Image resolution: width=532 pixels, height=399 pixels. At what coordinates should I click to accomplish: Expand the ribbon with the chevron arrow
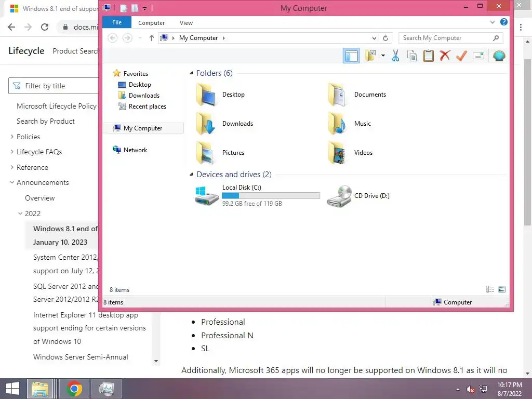point(493,22)
